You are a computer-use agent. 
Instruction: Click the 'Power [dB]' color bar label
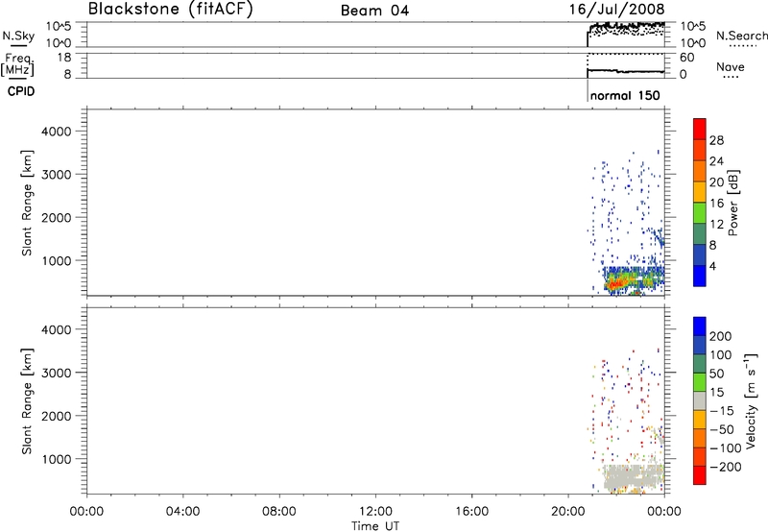click(x=733, y=203)
